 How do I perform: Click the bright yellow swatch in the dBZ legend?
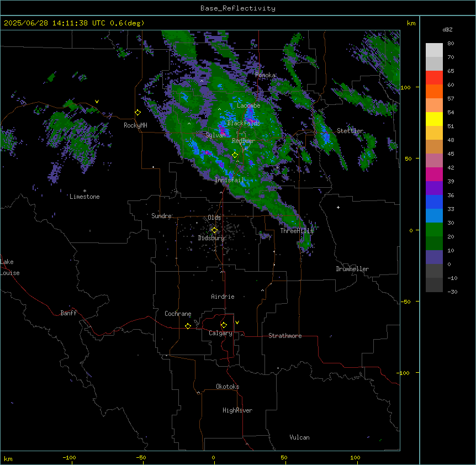434,119
